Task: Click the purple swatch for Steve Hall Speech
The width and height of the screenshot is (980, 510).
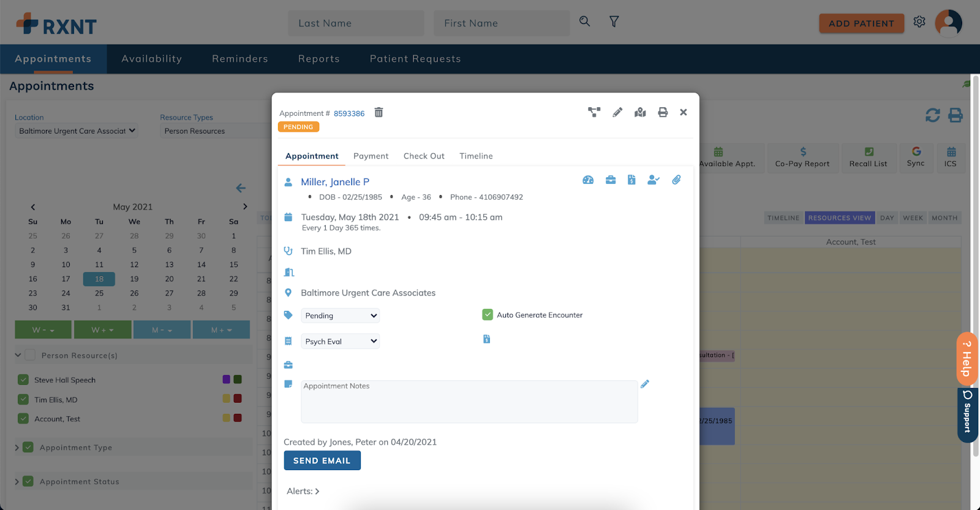Action: [226, 379]
